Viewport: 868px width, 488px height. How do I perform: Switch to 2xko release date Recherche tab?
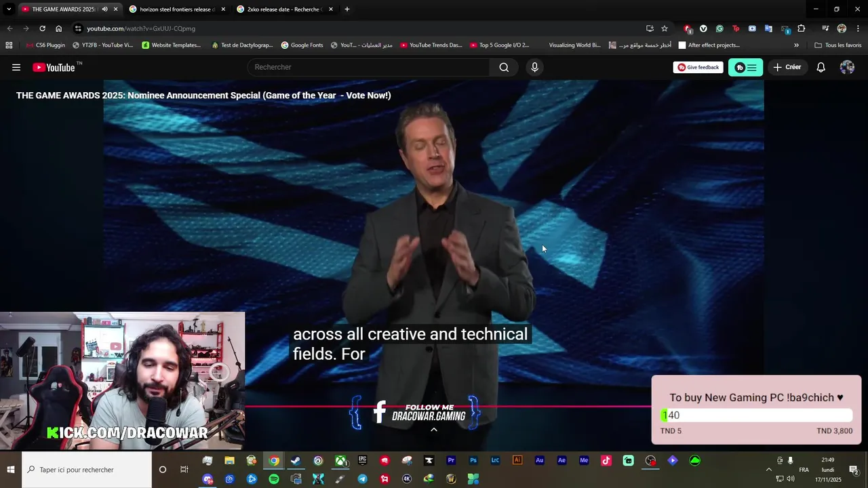click(x=284, y=9)
